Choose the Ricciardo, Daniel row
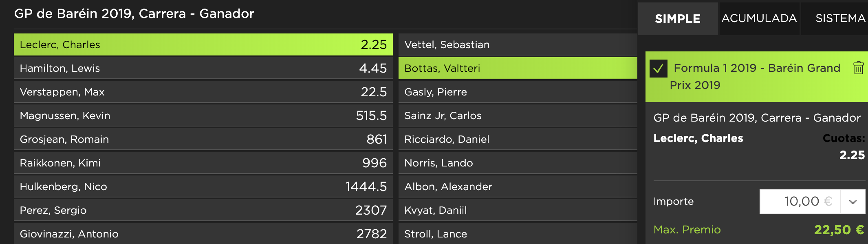The width and height of the screenshot is (868, 244). [x=518, y=139]
